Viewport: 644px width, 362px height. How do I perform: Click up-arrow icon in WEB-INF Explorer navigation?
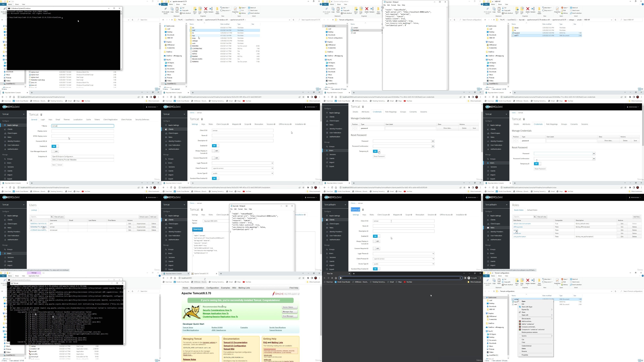click(494, 20)
